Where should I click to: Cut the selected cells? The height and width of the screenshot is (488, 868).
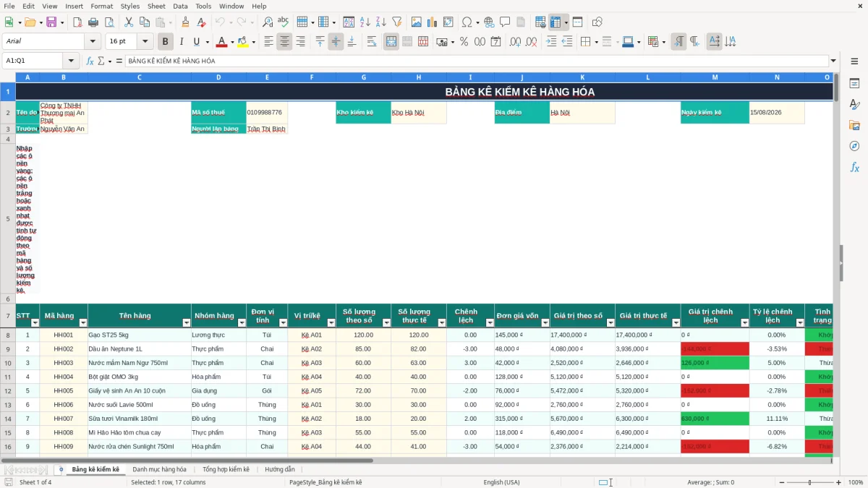(128, 22)
